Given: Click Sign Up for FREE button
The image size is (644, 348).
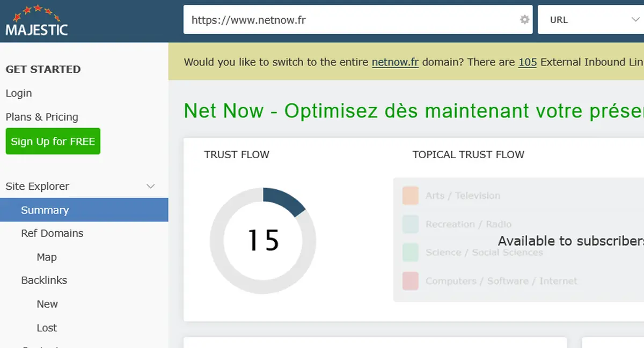Looking at the screenshot, I should tap(53, 142).
